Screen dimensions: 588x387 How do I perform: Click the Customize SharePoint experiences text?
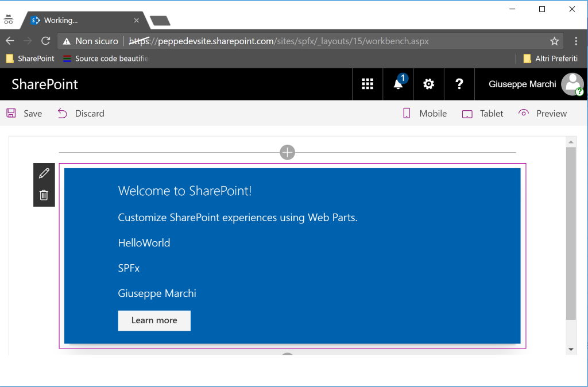(238, 218)
